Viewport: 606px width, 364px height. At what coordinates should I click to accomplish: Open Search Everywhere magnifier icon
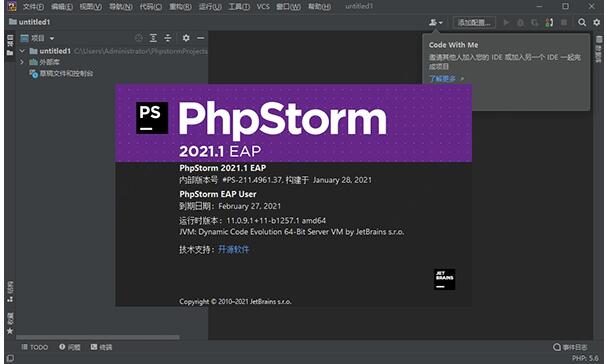coord(582,22)
